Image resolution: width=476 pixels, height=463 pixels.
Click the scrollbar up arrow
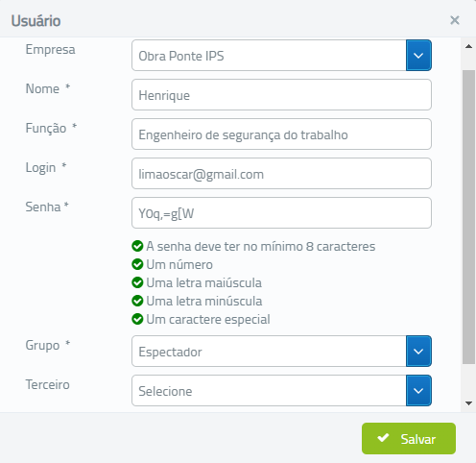tap(468, 47)
